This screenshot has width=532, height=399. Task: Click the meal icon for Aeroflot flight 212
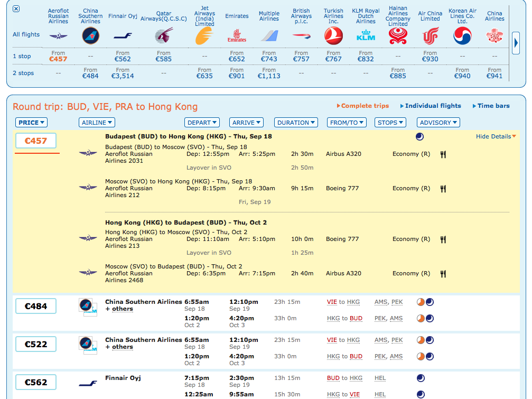click(443, 189)
